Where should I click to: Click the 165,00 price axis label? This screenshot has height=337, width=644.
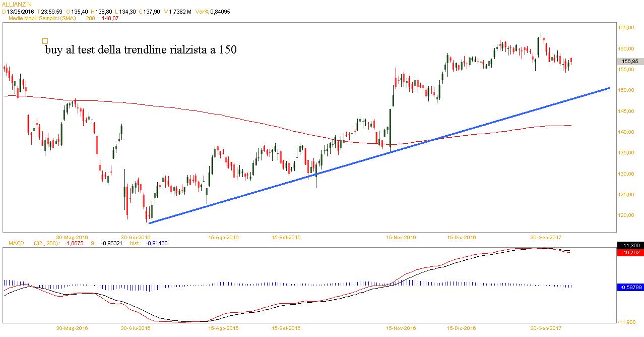(627, 28)
